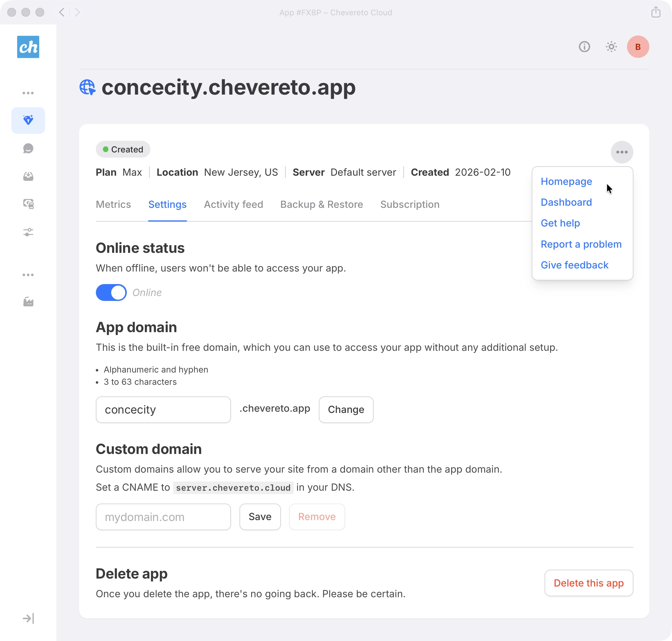Save the custom domain
Viewport: 672px width, 641px height.
(260, 517)
